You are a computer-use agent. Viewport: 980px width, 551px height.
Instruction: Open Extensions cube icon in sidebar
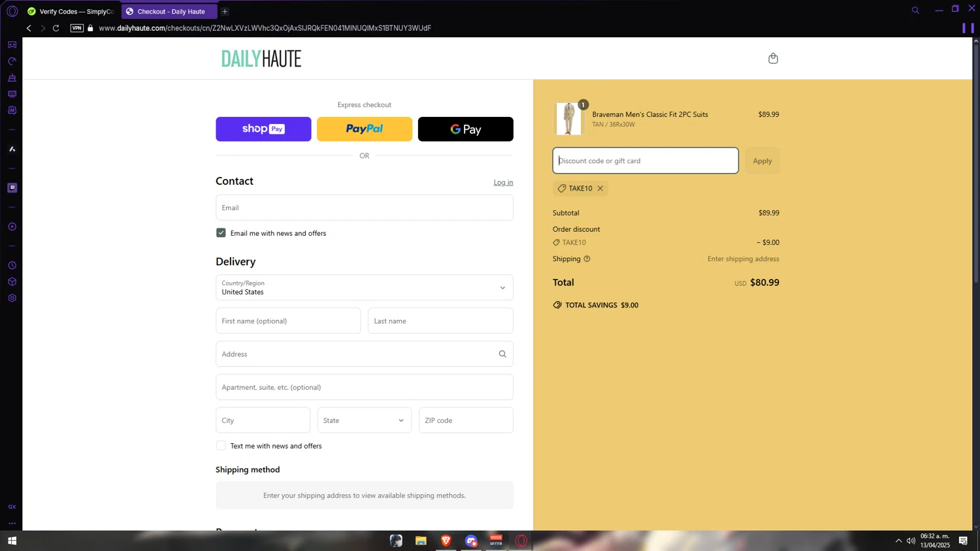click(x=12, y=282)
